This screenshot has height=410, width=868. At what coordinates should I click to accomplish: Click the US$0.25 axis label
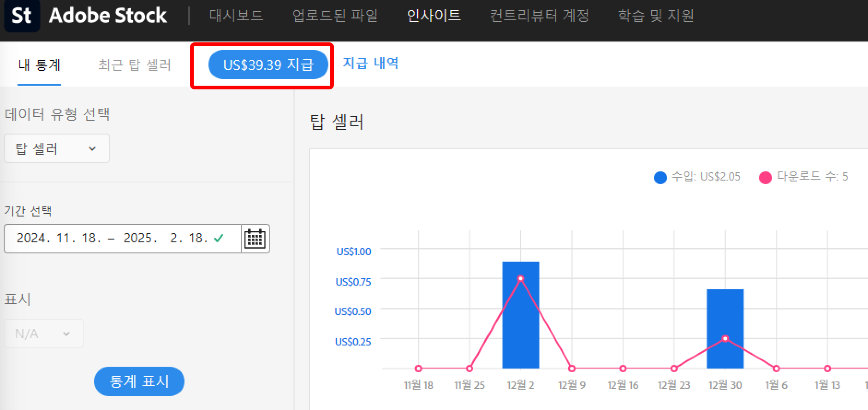353,342
